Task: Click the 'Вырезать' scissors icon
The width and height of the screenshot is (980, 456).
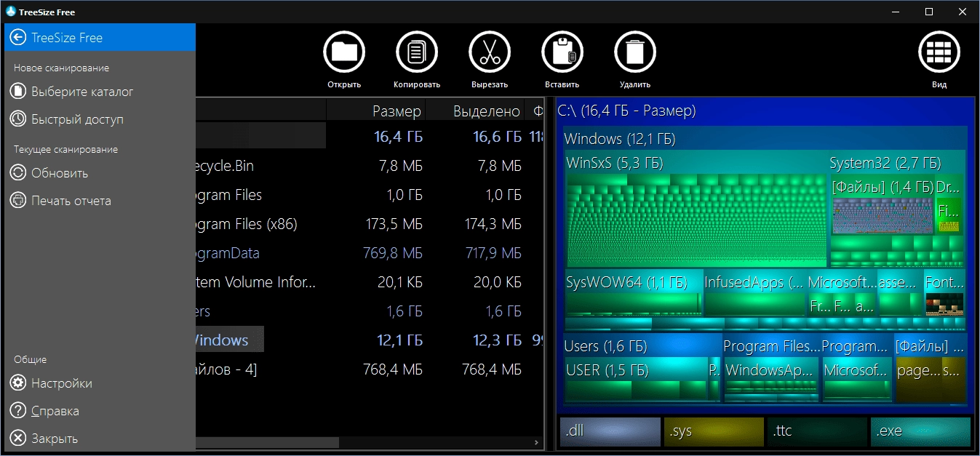Action: pyautogui.click(x=490, y=52)
